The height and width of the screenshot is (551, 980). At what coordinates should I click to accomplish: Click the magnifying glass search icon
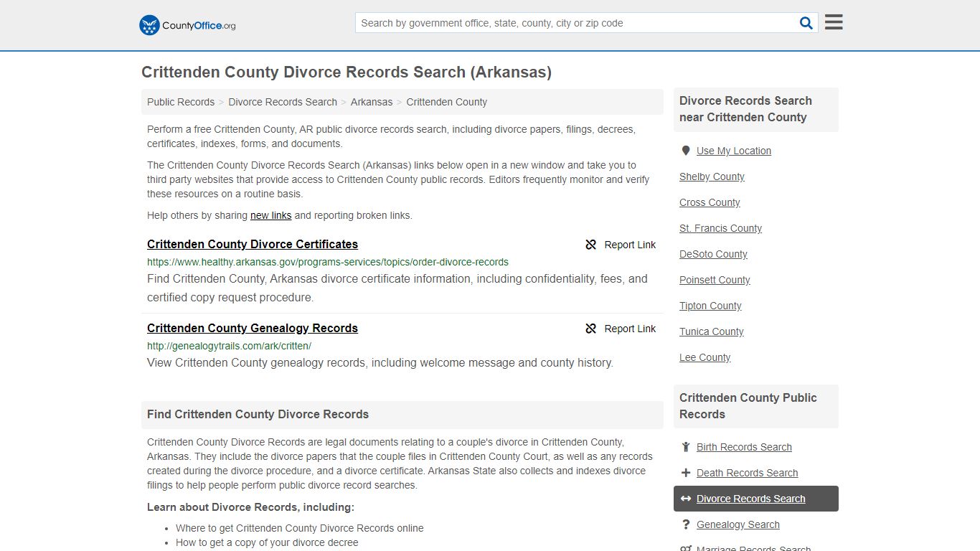806,23
